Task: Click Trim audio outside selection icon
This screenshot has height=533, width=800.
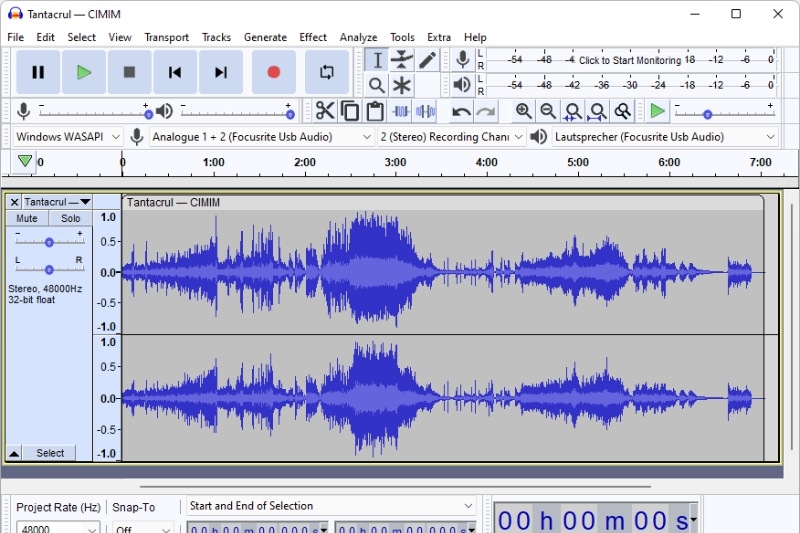Action: click(x=401, y=111)
